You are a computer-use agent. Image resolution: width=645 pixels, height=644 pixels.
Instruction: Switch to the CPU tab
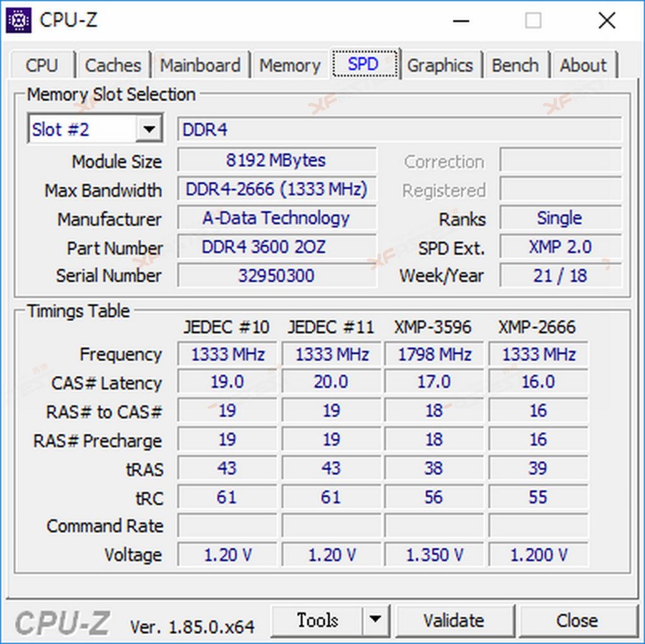[42, 65]
